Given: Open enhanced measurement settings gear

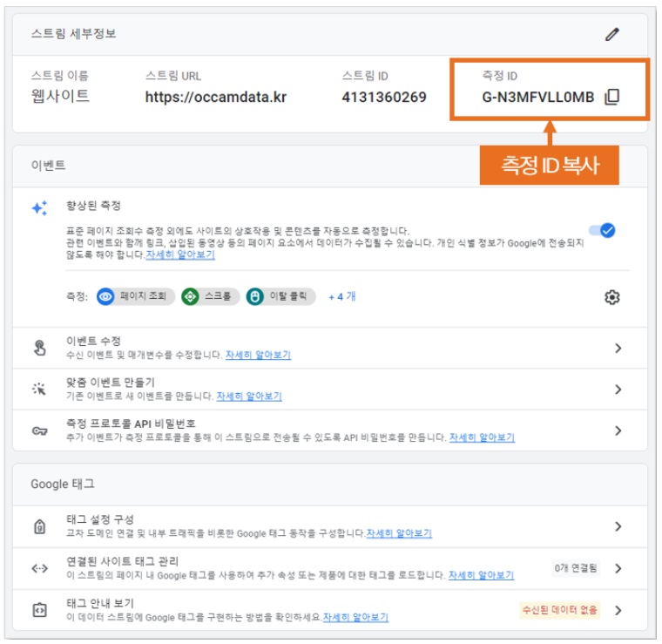Looking at the screenshot, I should 611,297.
